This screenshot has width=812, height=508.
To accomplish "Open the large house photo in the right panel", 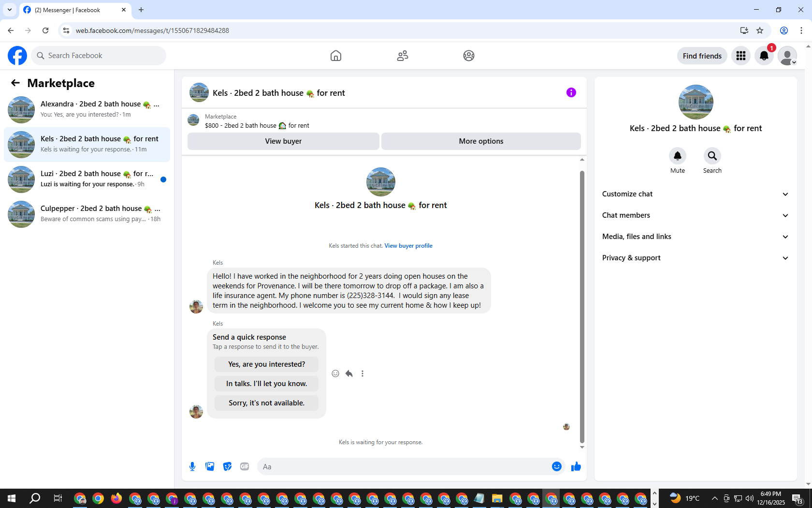I will click(696, 102).
